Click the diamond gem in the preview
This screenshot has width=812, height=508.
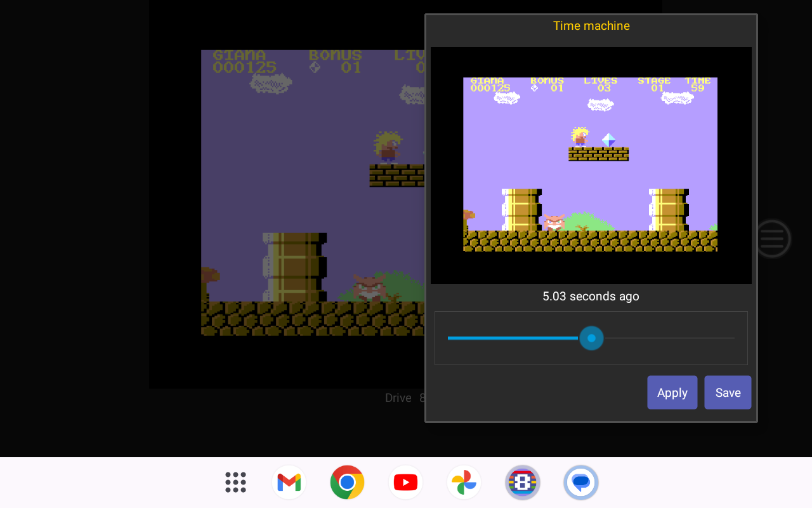coord(608,140)
